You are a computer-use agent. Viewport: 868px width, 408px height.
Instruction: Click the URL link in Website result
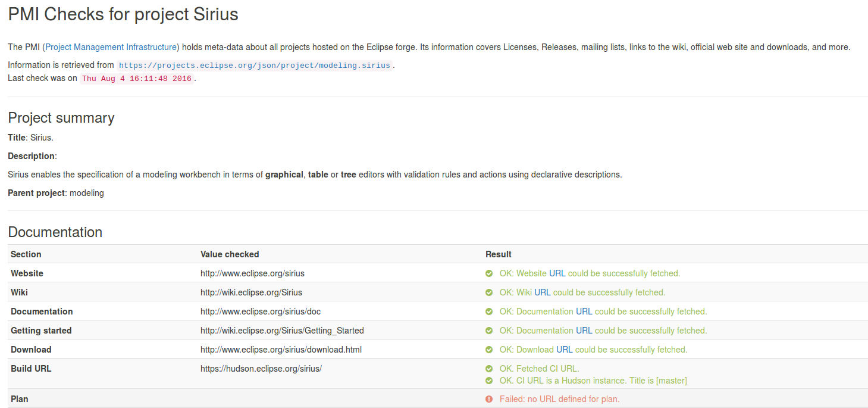click(557, 273)
